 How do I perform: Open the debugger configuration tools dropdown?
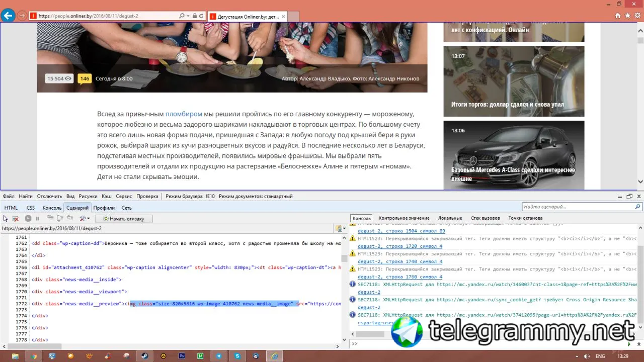click(85, 219)
